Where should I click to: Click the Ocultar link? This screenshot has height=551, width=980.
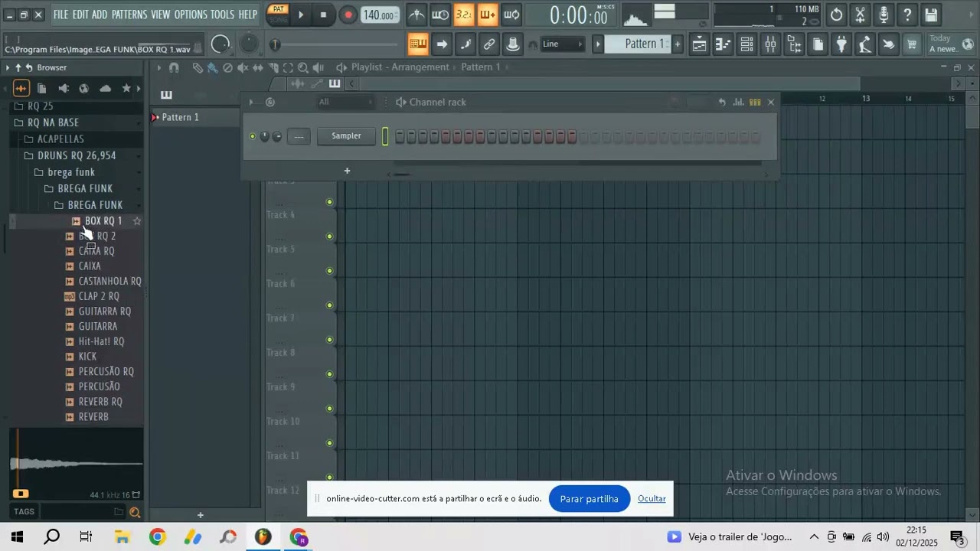pyautogui.click(x=652, y=499)
